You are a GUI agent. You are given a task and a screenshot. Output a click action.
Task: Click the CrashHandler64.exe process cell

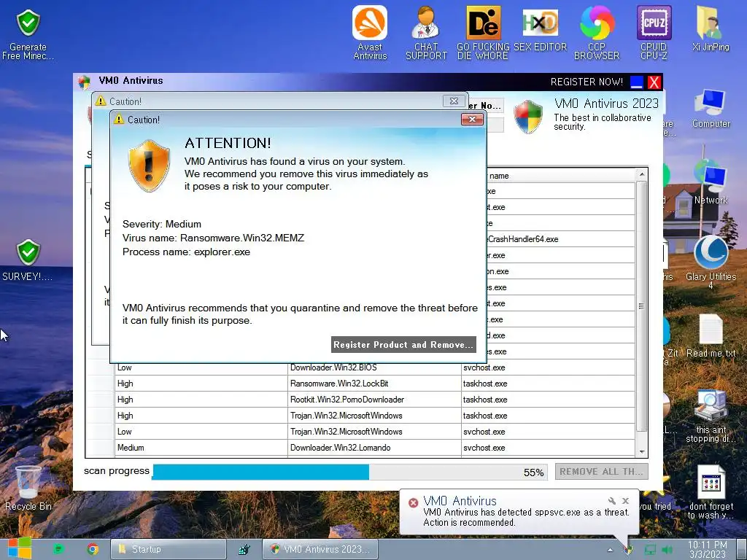[560, 239]
